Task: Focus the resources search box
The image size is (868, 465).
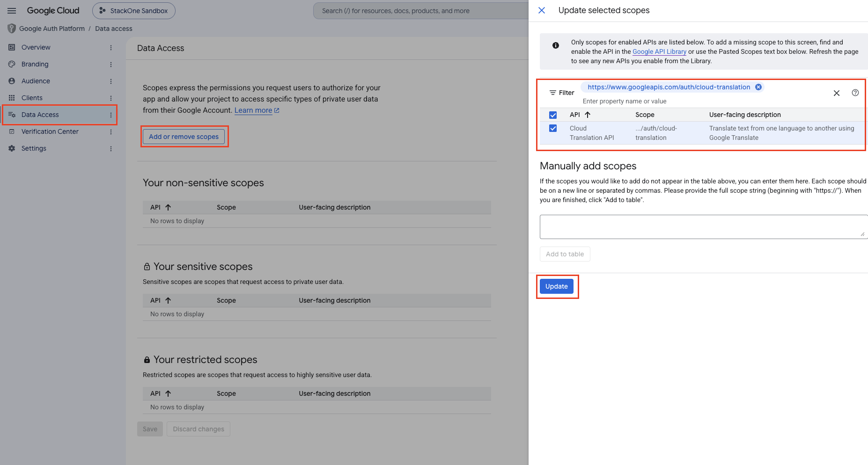Action: 421,11
